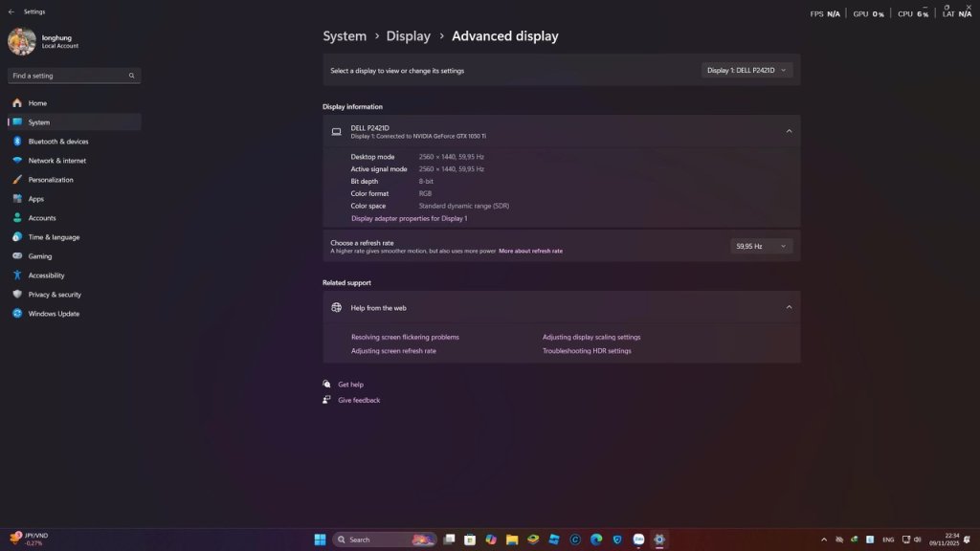The width and height of the screenshot is (980, 551).
Task: Click the Display breadcrumb link
Action: [408, 36]
